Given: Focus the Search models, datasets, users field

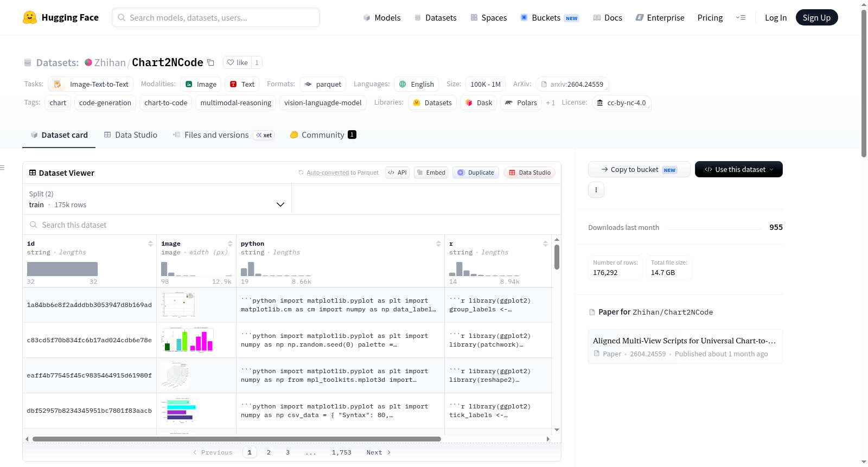Looking at the screenshot, I should pyautogui.click(x=216, y=17).
